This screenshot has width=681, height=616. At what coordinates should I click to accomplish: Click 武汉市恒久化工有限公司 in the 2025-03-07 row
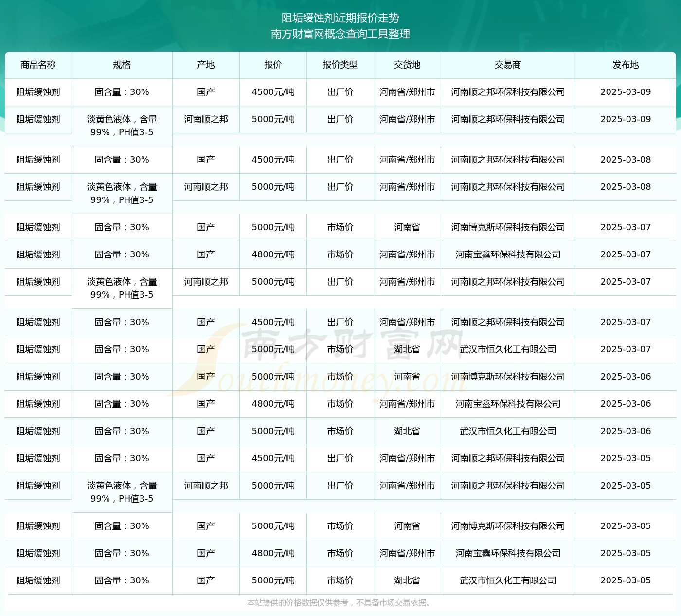click(x=508, y=349)
